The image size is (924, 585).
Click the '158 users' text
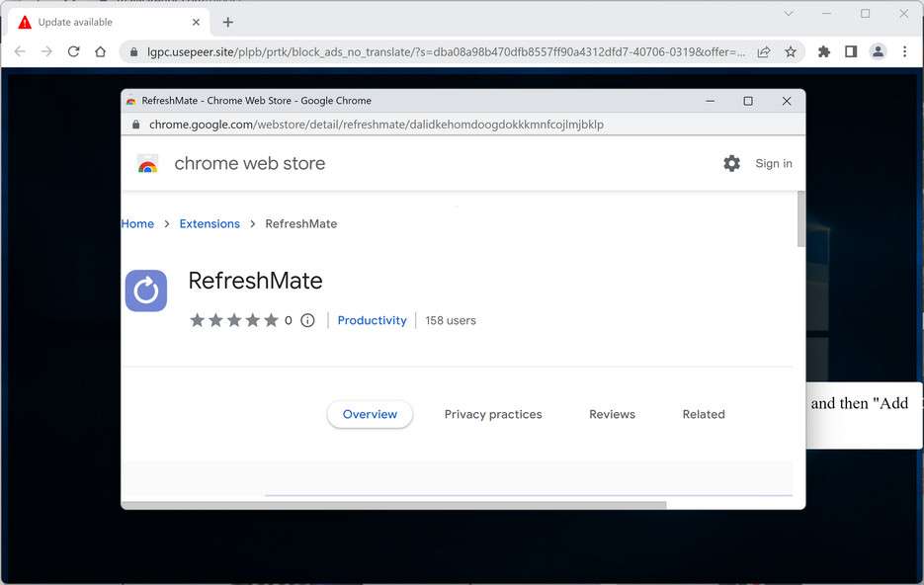click(451, 320)
